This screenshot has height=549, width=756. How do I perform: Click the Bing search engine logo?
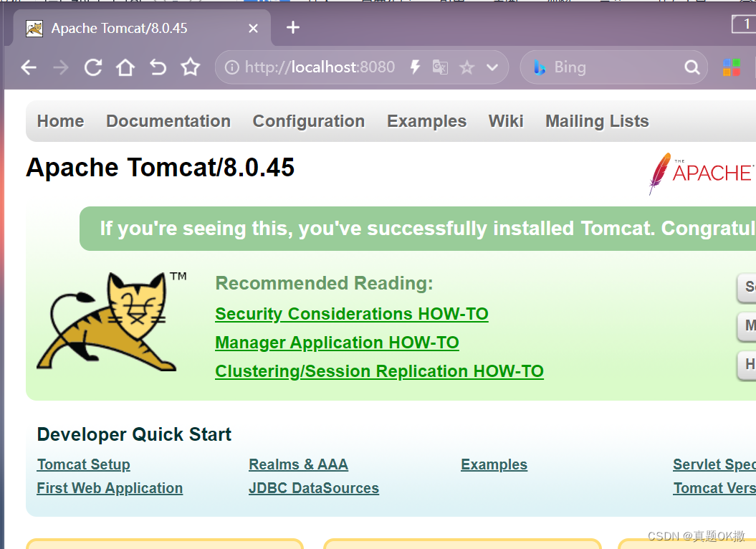tap(540, 67)
